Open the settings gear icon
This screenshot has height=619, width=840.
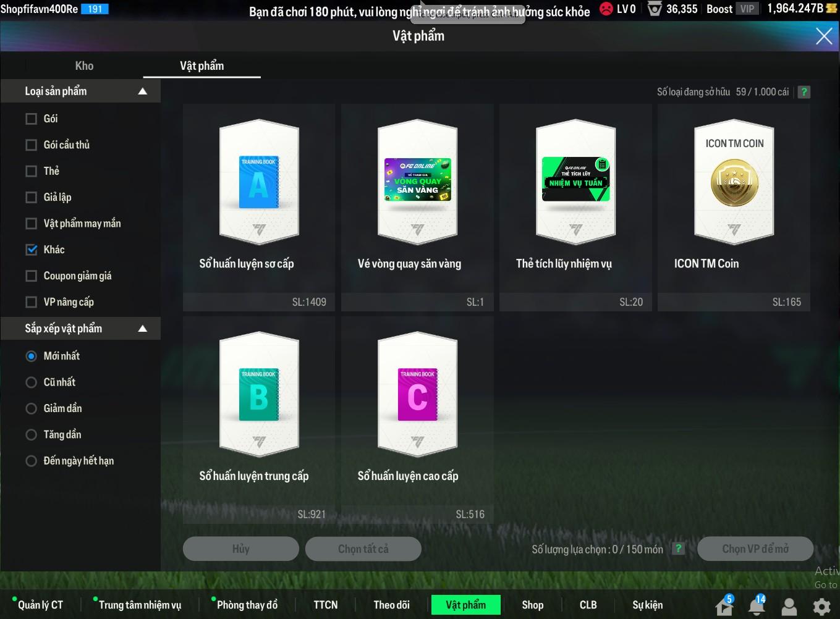(821, 607)
